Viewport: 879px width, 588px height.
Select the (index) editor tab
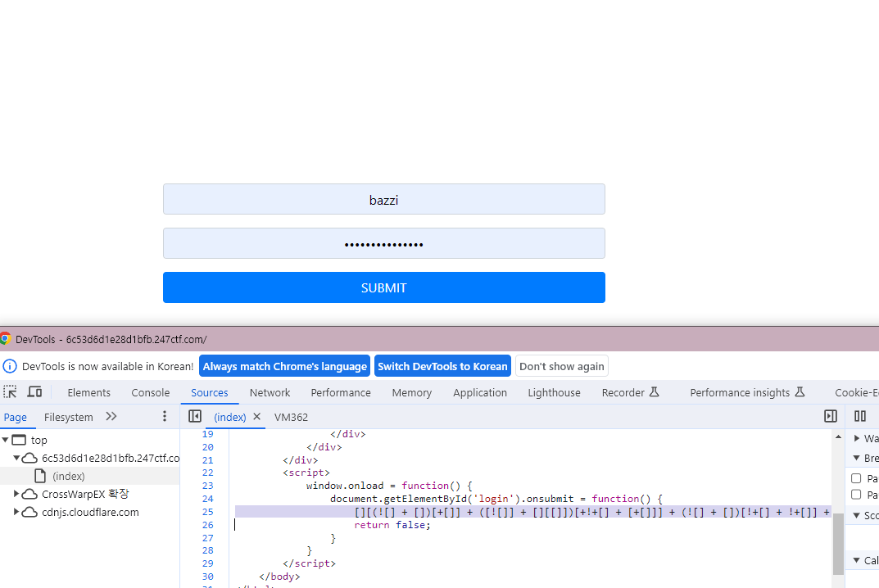click(x=230, y=417)
